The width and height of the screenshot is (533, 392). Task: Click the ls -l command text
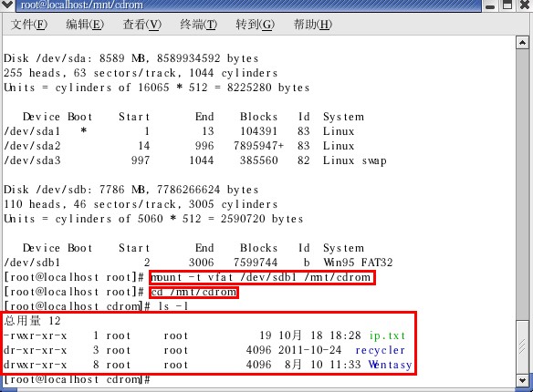click(172, 307)
